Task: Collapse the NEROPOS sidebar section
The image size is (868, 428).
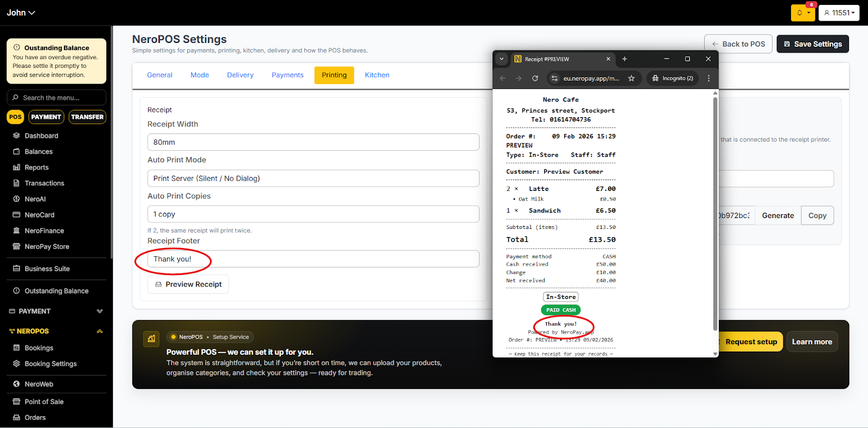Action: click(x=99, y=331)
